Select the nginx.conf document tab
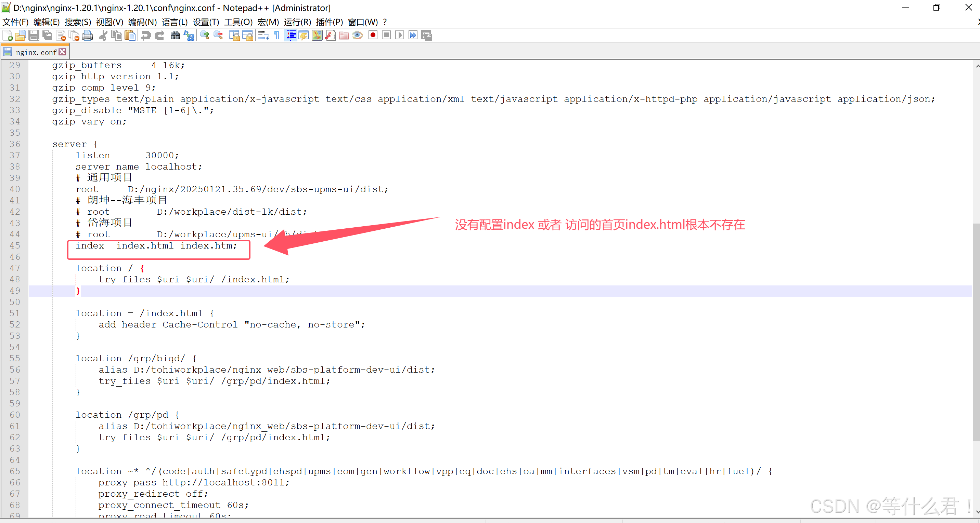 [36, 52]
